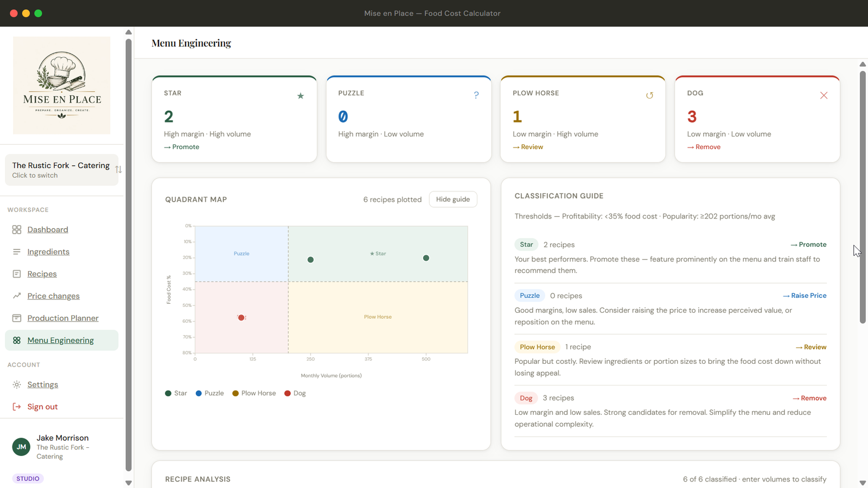The image size is (868, 488).
Task: Click the red Dog data point on map
Action: (241, 318)
